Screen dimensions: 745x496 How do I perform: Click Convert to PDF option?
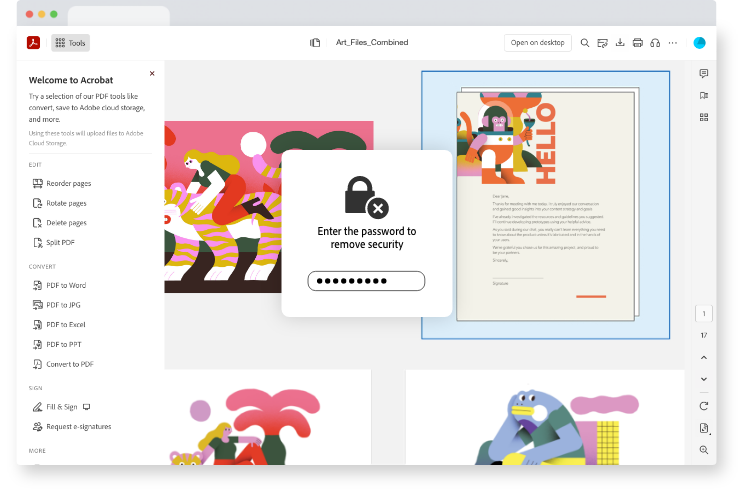click(x=63, y=364)
